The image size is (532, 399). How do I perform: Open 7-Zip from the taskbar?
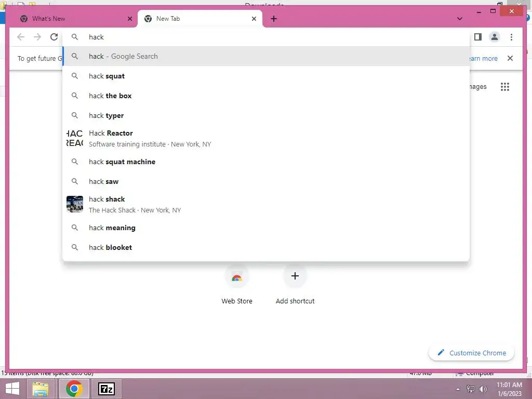[106, 389]
